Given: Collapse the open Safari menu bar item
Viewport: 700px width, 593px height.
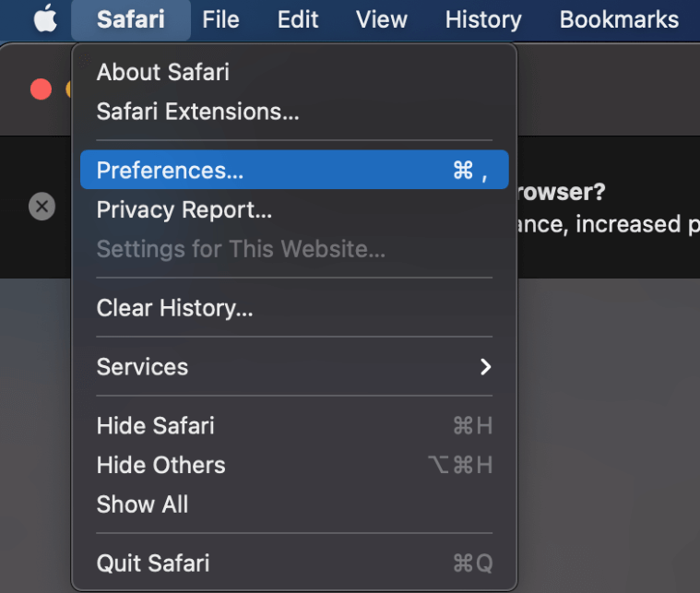Looking at the screenshot, I should 131,19.
